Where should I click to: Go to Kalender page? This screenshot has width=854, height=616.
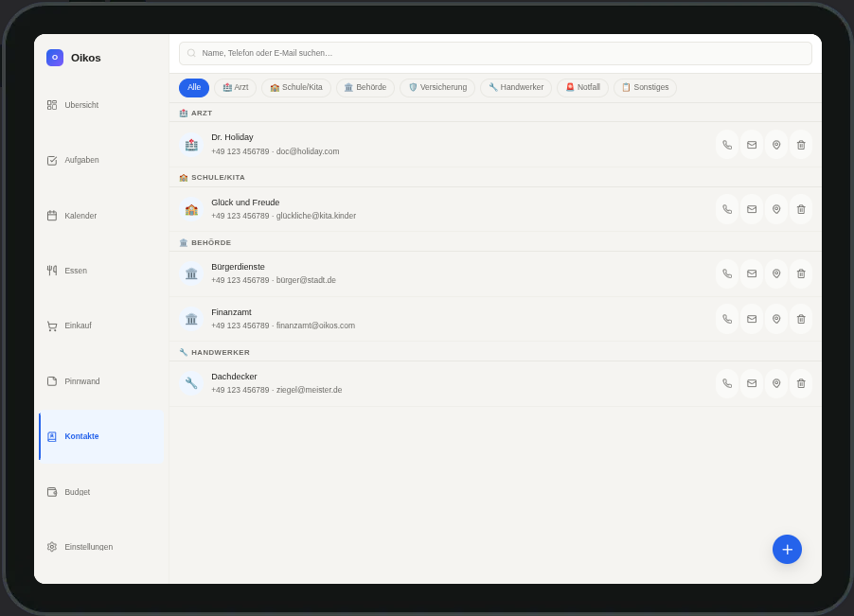(x=101, y=216)
